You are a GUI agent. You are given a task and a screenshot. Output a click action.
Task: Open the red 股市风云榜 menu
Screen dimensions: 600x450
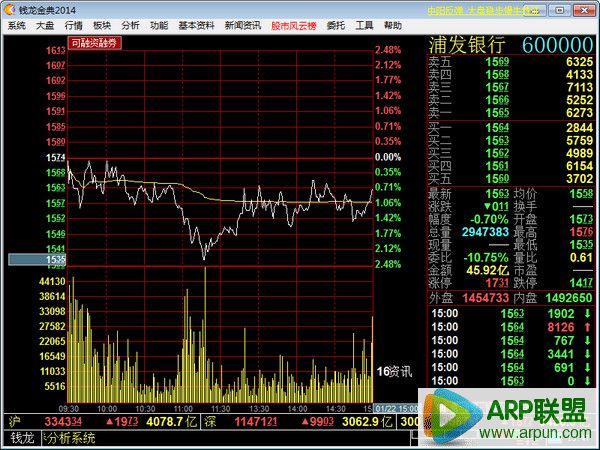coord(294,26)
